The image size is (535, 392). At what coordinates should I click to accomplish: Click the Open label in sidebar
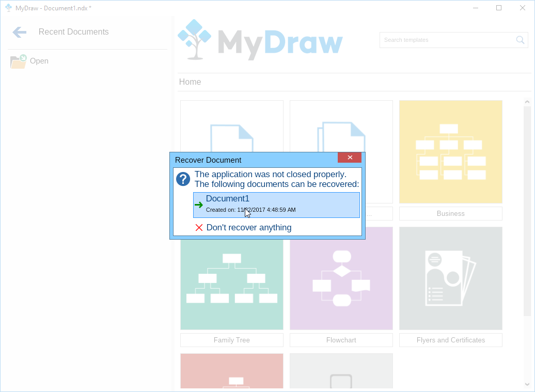(x=39, y=61)
